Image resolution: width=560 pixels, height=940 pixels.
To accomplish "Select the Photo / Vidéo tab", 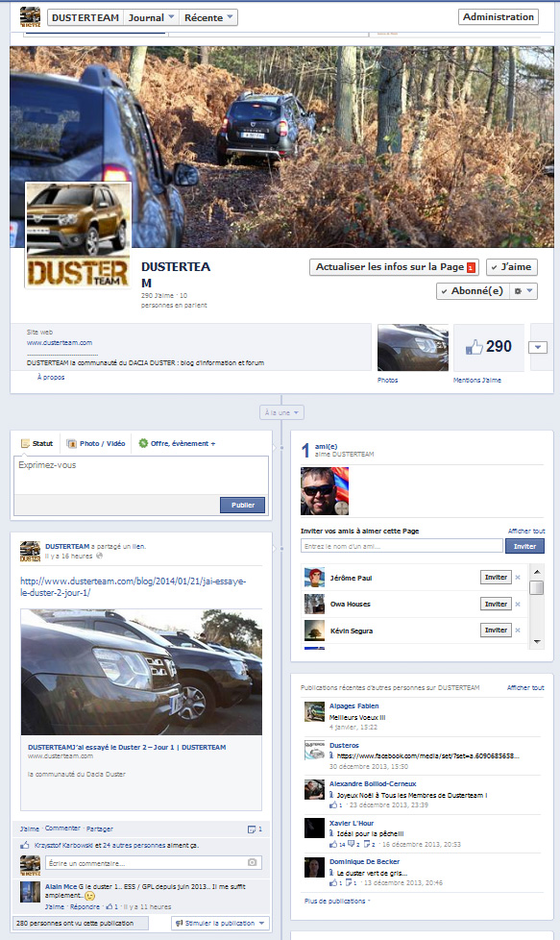I will (96, 444).
